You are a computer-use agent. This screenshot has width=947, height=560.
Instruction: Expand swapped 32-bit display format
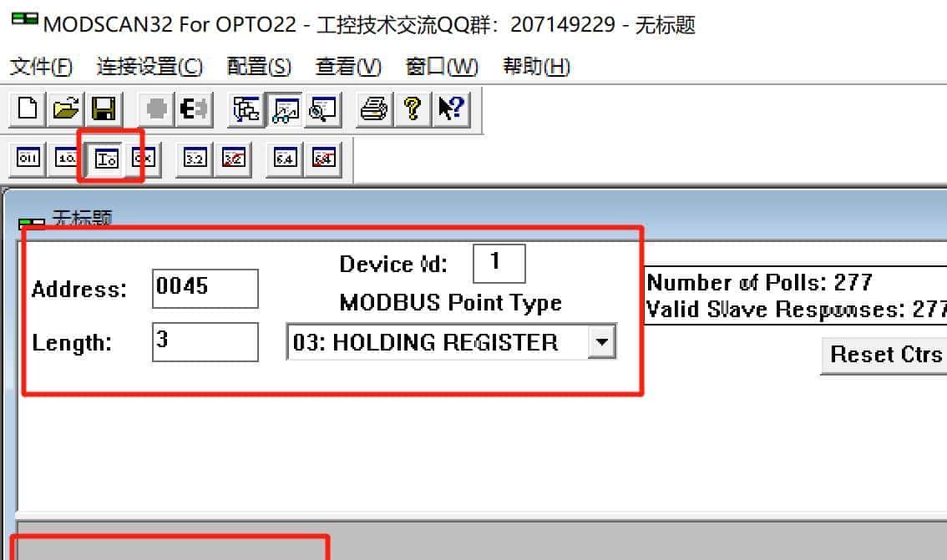[233, 158]
